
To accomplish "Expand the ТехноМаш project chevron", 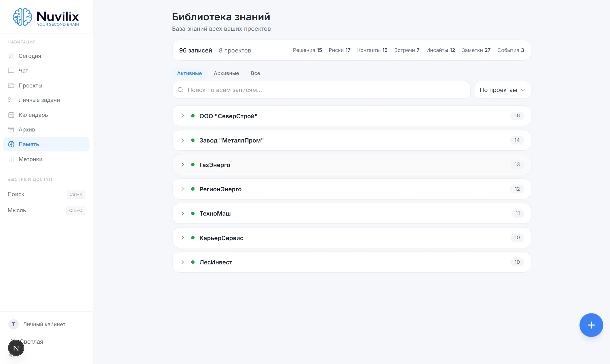I will (183, 213).
